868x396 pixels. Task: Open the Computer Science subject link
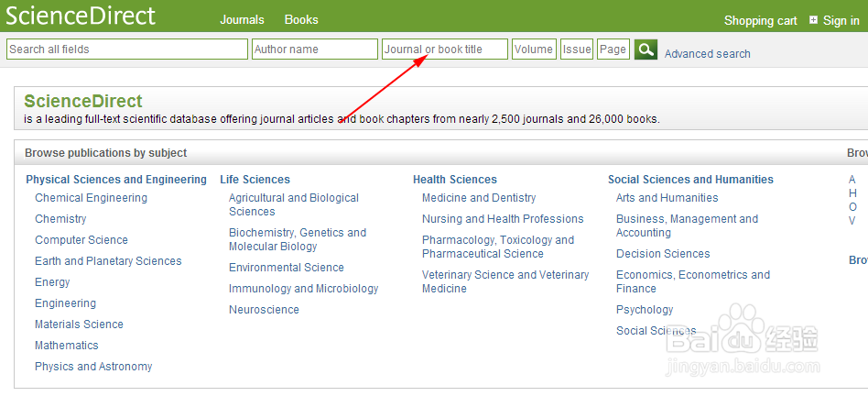click(81, 240)
